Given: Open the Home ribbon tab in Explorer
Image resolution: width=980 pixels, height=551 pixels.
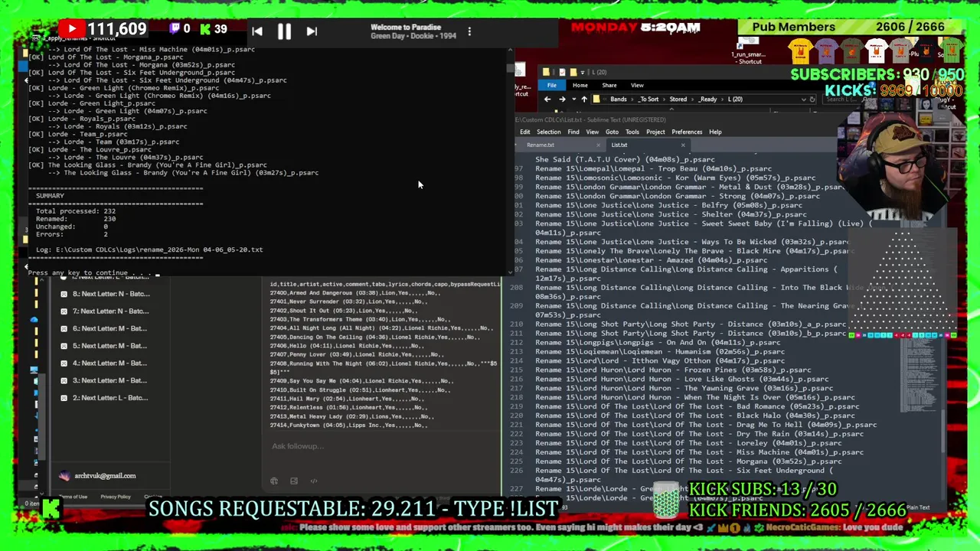Looking at the screenshot, I should pos(580,86).
